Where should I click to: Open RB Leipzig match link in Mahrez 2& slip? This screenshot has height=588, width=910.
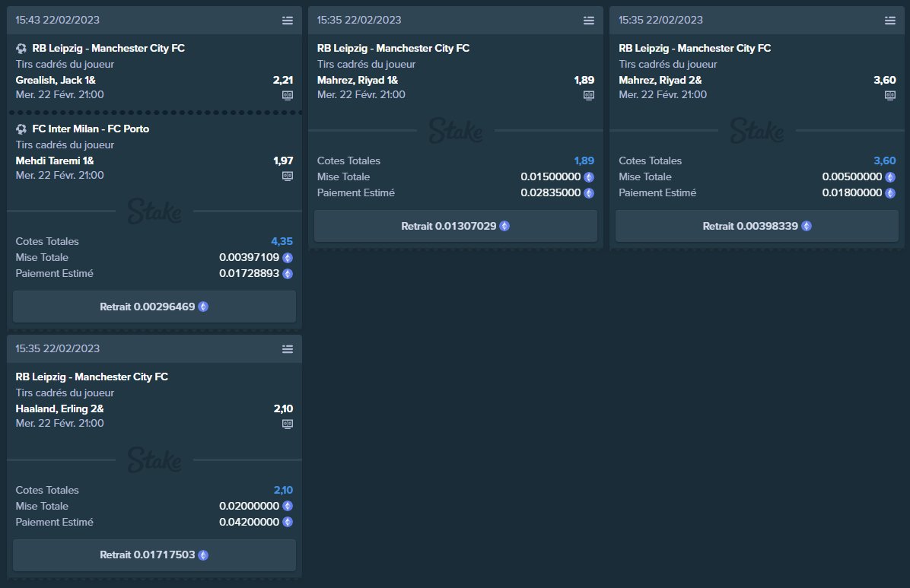pos(695,48)
